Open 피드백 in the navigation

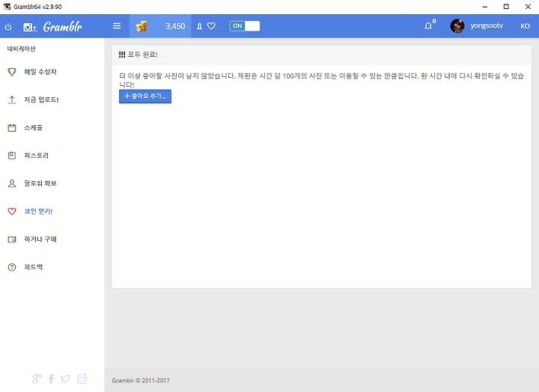[33, 267]
